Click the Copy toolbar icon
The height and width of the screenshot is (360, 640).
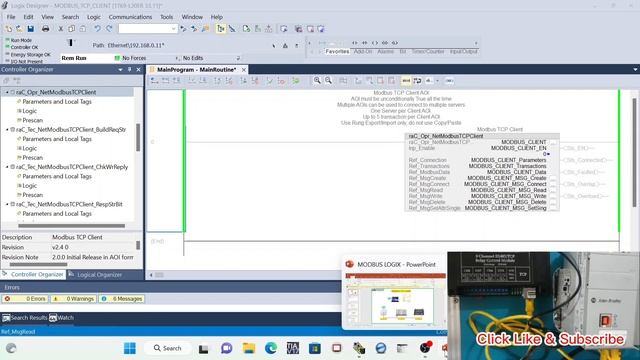71,29
